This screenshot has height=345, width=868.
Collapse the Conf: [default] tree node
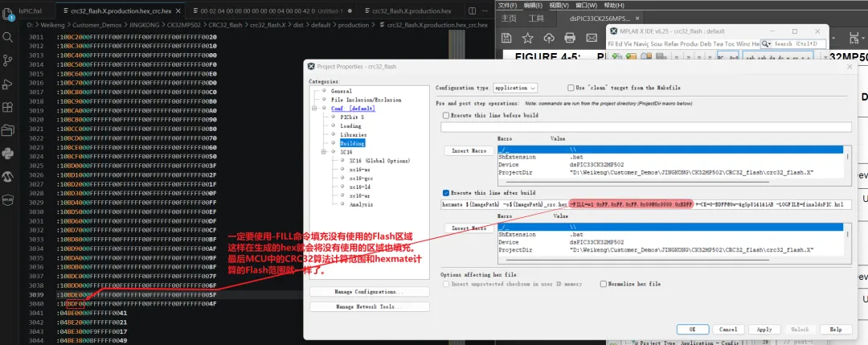click(x=316, y=109)
